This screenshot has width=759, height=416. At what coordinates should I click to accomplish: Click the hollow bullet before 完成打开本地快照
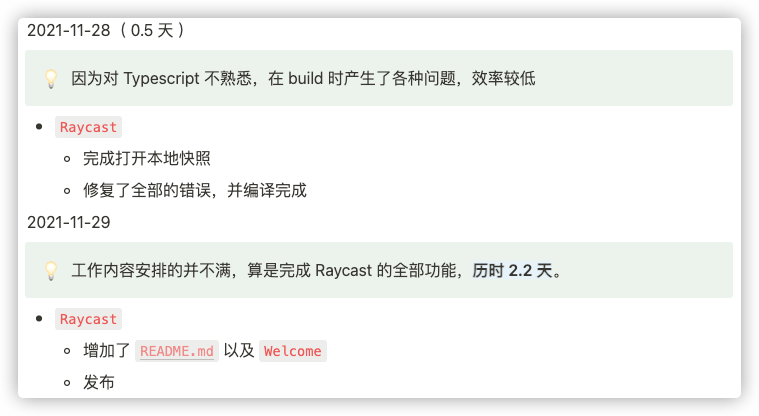[66, 159]
